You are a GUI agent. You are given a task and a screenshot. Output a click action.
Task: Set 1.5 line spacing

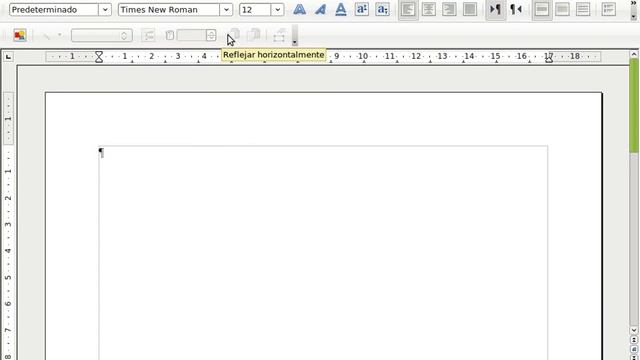pos(562,9)
